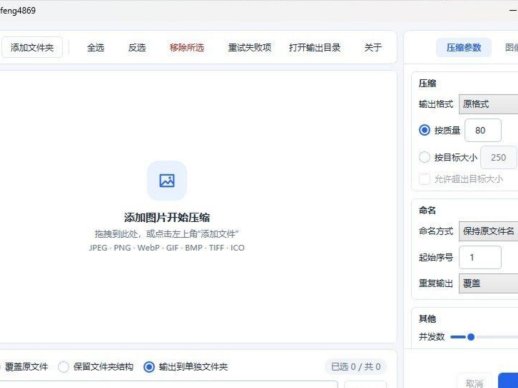Click the target size field showing 250
The width and height of the screenshot is (518, 388).
(x=499, y=157)
